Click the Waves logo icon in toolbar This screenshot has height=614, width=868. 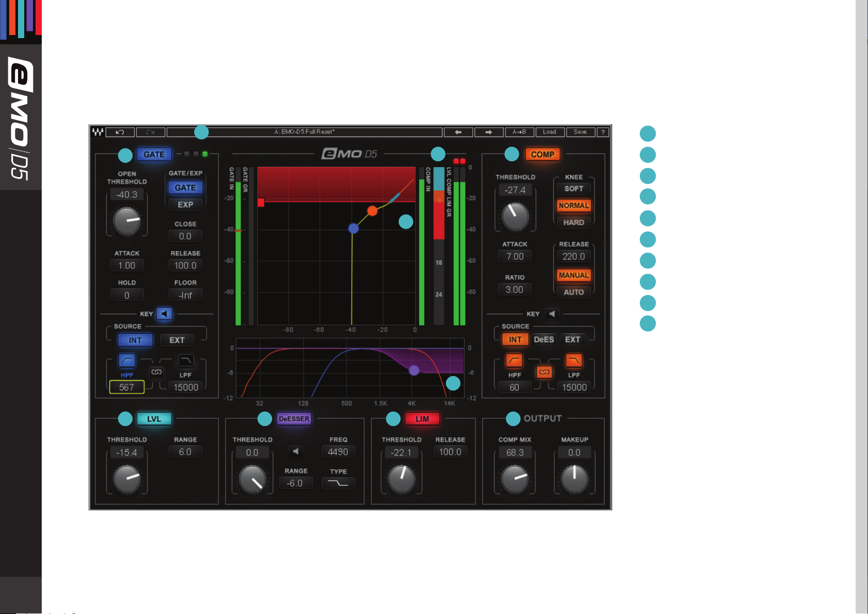click(x=98, y=132)
